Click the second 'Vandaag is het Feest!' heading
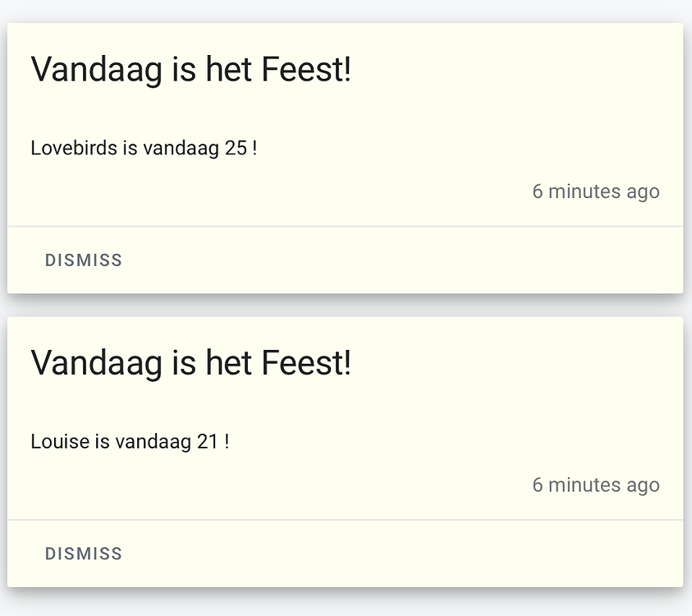Screen dimensions: 692x616 (x=190, y=362)
